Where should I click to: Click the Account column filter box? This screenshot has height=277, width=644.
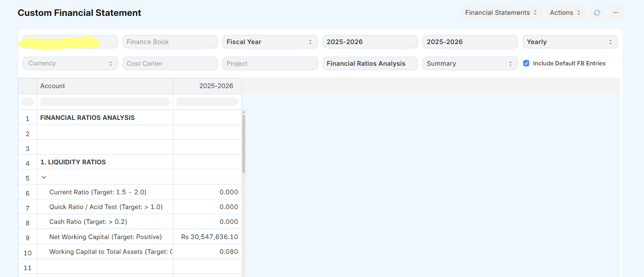(105, 102)
